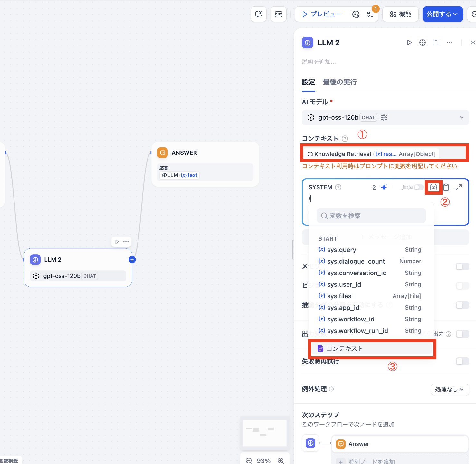Image resolution: width=476 pixels, height=464 pixels.
Task: Open the help book icon in panel header
Action: click(x=436, y=43)
